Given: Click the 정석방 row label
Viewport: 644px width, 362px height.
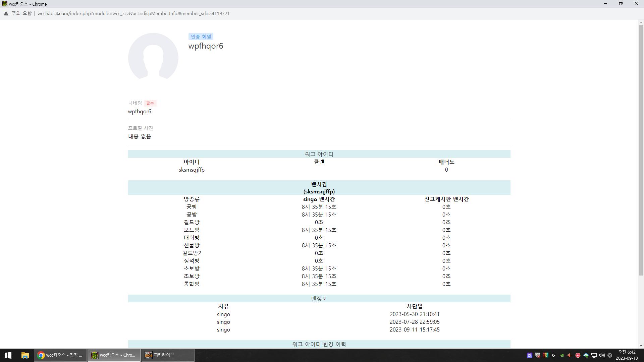Looking at the screenshot, I should (192, 261).
